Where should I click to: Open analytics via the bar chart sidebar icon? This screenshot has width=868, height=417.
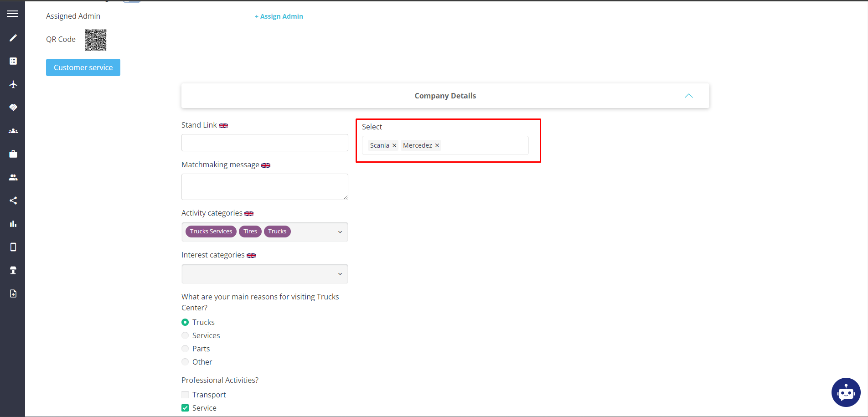13,223
